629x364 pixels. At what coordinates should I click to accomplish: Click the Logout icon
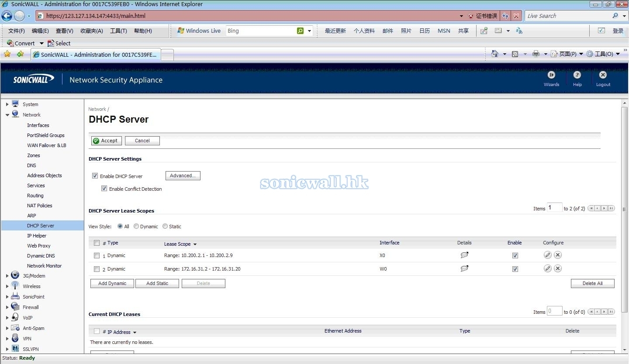(603, 75)
